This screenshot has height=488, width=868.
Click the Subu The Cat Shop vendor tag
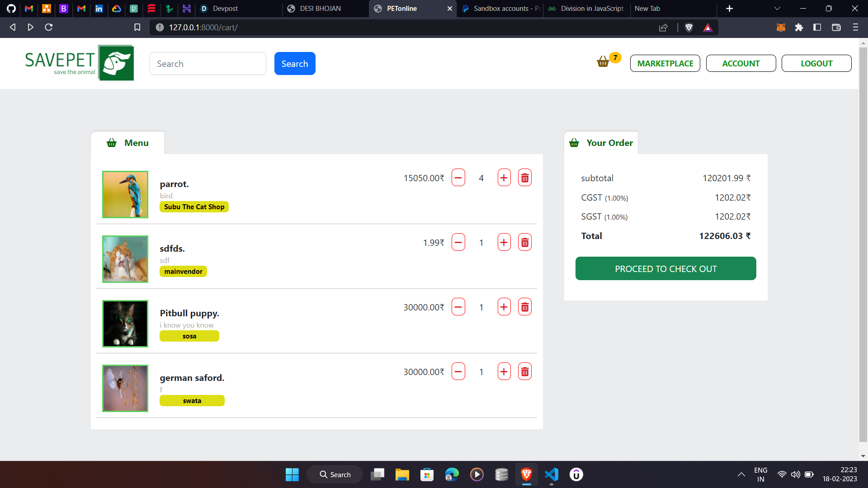tap(194, 206)
